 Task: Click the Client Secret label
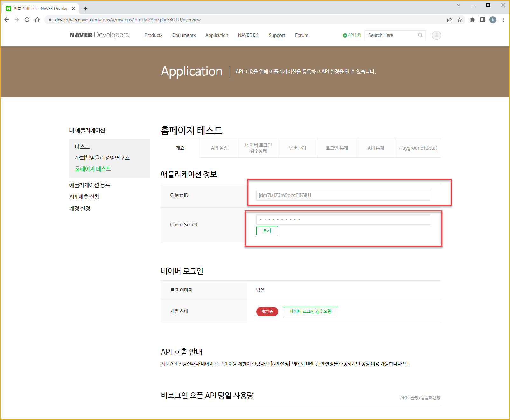click(184, 225)
